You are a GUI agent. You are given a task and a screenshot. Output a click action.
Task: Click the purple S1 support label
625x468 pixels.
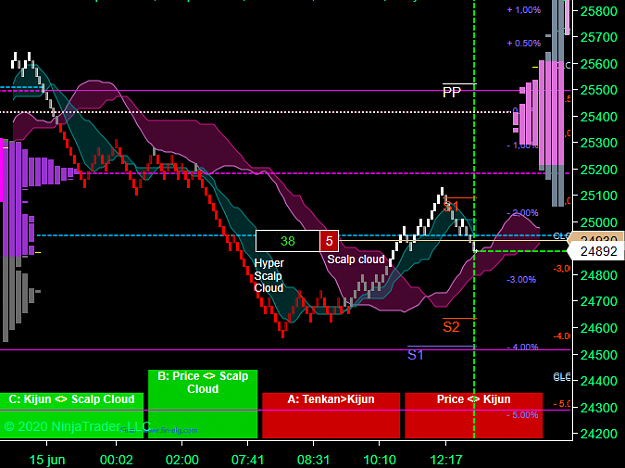point(415,354)
